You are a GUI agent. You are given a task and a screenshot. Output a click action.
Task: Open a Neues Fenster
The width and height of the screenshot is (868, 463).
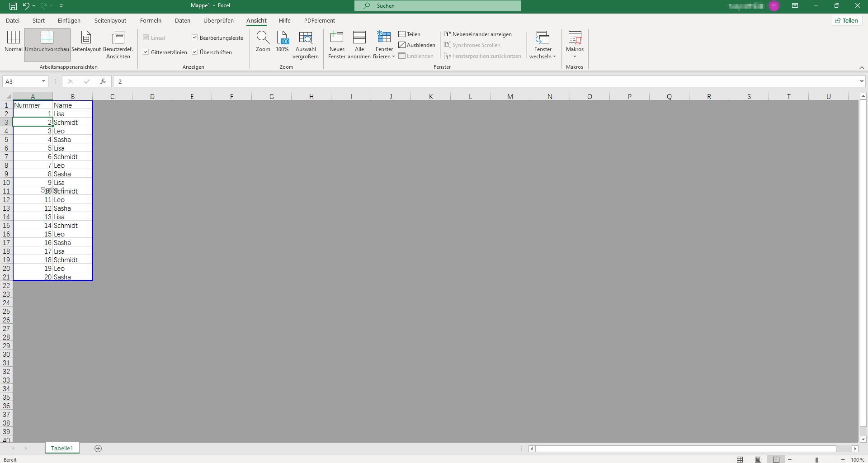(x=337, y=45)
